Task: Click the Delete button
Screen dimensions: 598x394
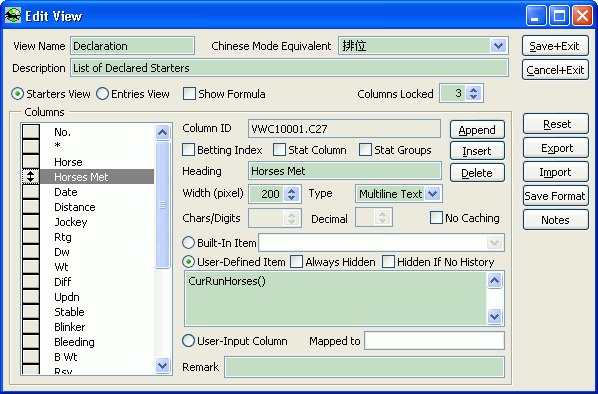Action: [x=477, y=173]
